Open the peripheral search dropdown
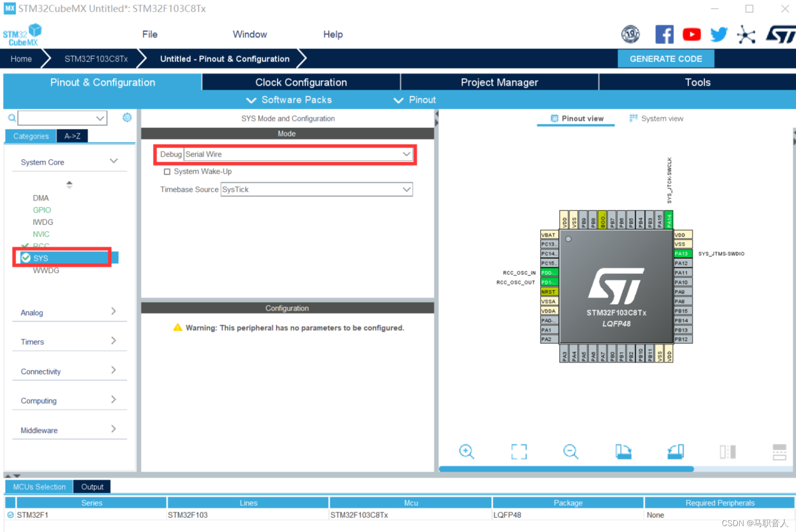The height and width of the screenshot is (532, 796). click(100, 118)
